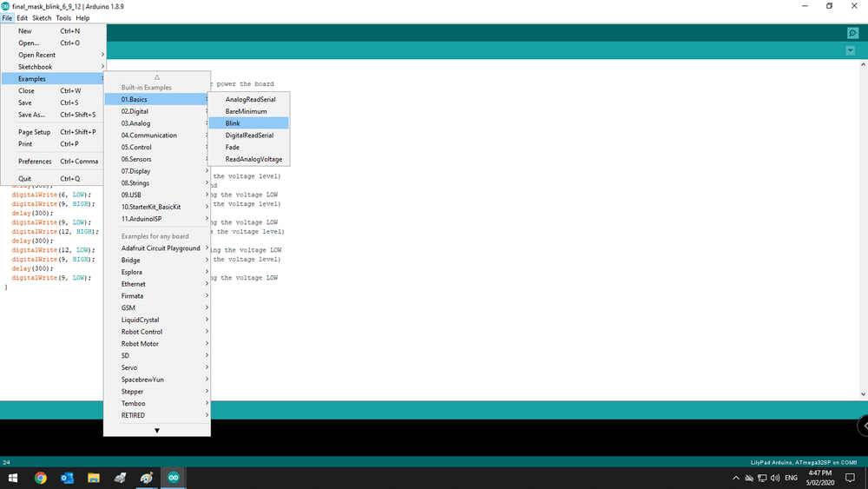The height and width of the screenshot is (489, 868).
Task: Click the taskbar clock showing 4:47 PM
Action: [820, 478]
